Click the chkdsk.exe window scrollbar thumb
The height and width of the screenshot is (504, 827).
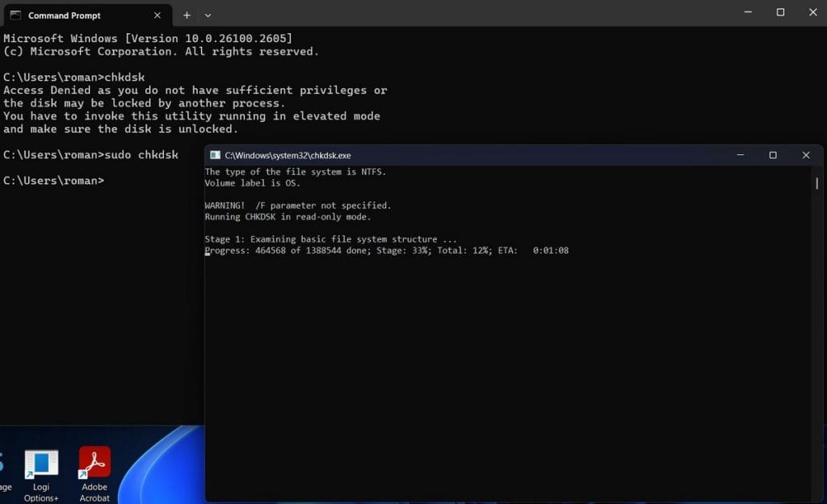coord(817,183)
